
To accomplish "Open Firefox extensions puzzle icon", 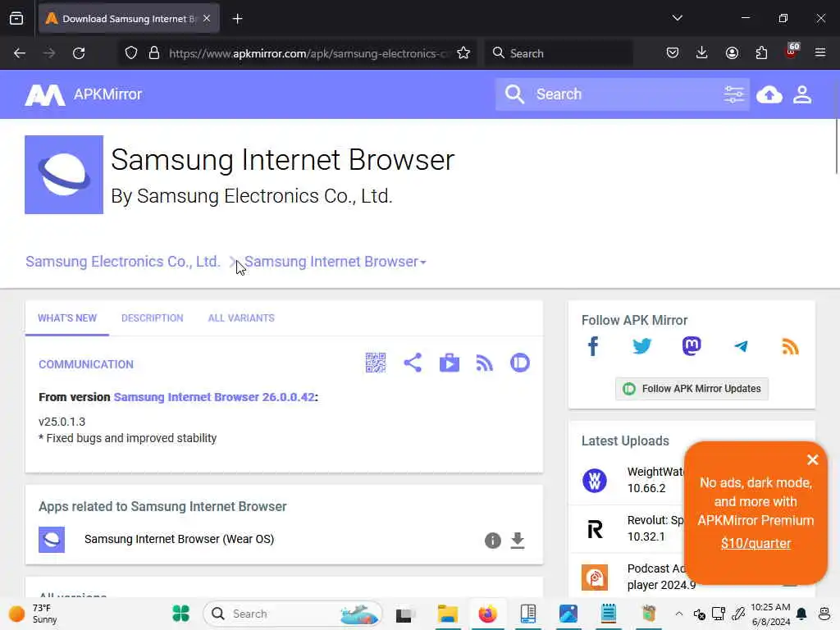I will tap(761, 52).
